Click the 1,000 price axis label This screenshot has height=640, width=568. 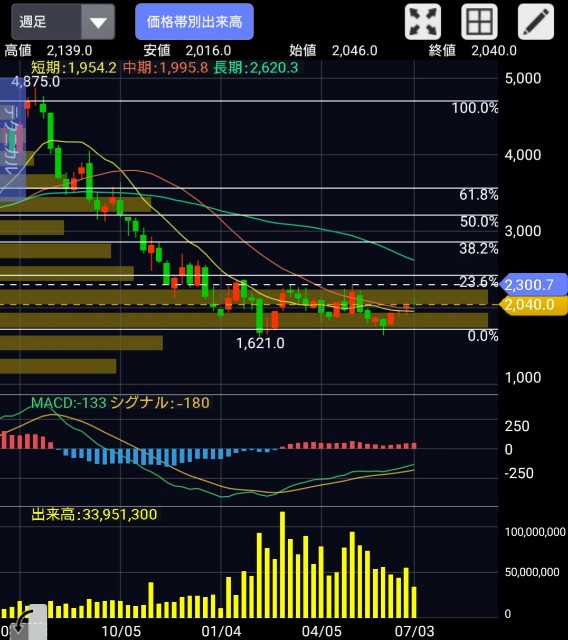tap(523, 378)
